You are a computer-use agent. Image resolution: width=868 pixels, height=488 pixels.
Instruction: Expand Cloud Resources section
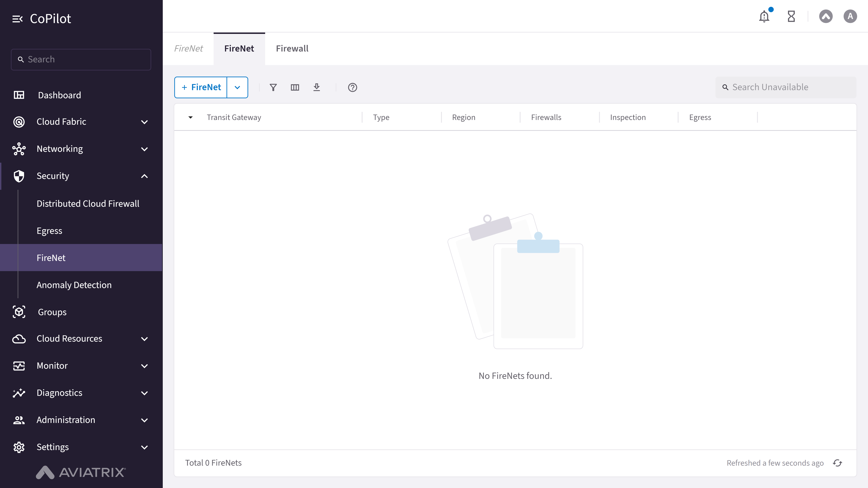pyautogui.click(x=145, y=339)
